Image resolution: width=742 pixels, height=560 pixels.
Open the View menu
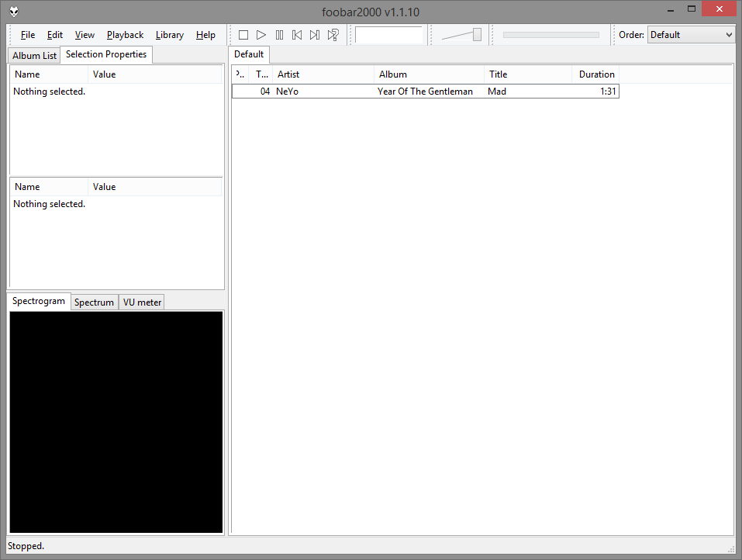[85, 35]
